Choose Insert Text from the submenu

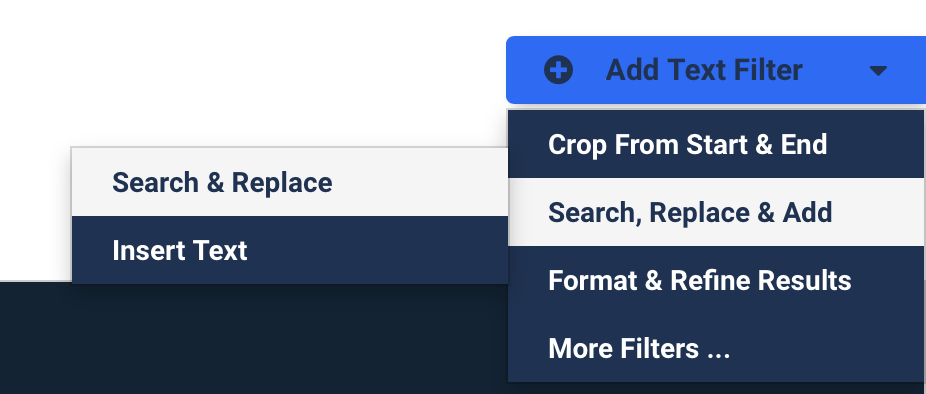click(x=290, y=250)
